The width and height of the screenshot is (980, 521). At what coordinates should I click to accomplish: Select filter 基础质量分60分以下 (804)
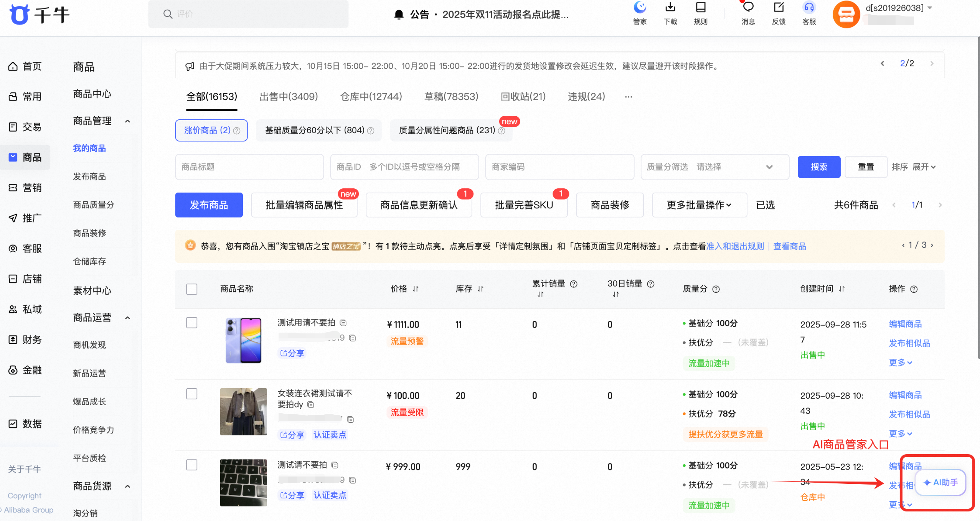[x=319, y=130]
